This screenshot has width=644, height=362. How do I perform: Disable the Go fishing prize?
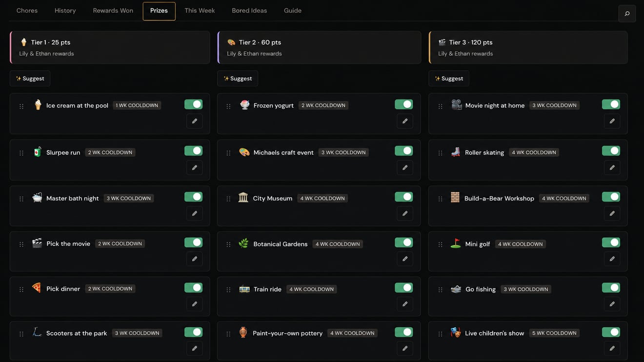pyautogui.click(x=611, y=288)
